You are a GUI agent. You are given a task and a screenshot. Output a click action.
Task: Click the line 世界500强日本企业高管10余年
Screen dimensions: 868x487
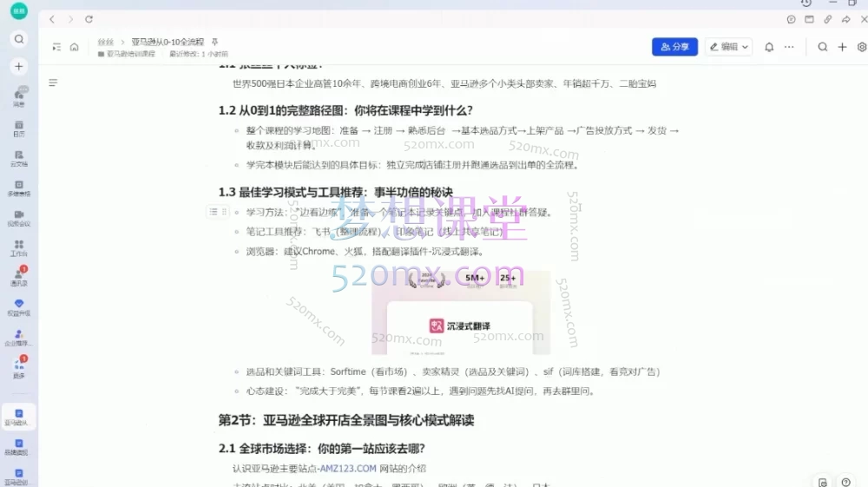point(444,84)
